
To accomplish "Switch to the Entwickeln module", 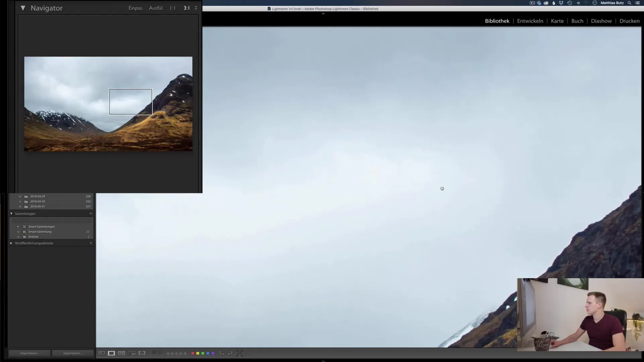I will (530, 21).
